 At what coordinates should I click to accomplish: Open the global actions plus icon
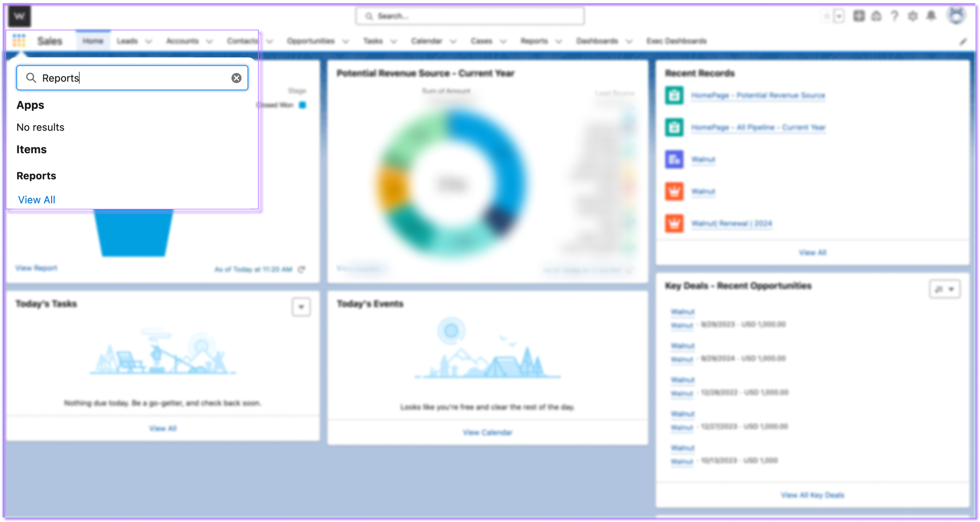(x=859, y=16)
